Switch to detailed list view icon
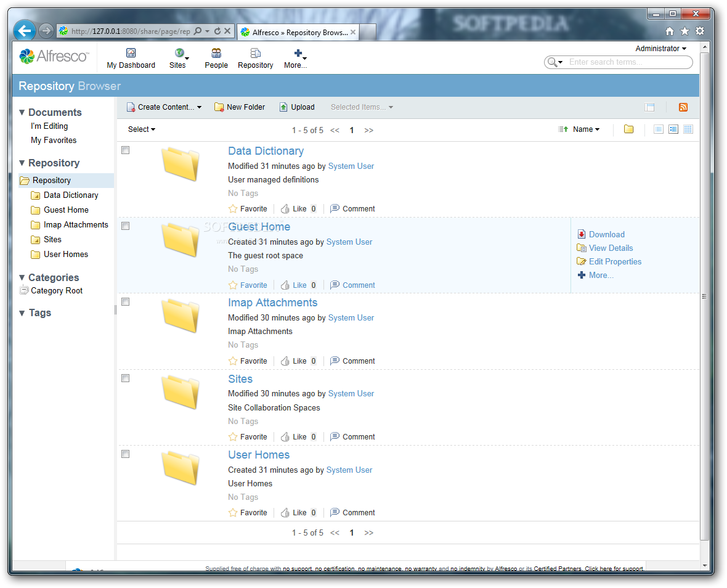Viewport: 727px width, 588px height. pyautogui.click(x=673, y=129)
